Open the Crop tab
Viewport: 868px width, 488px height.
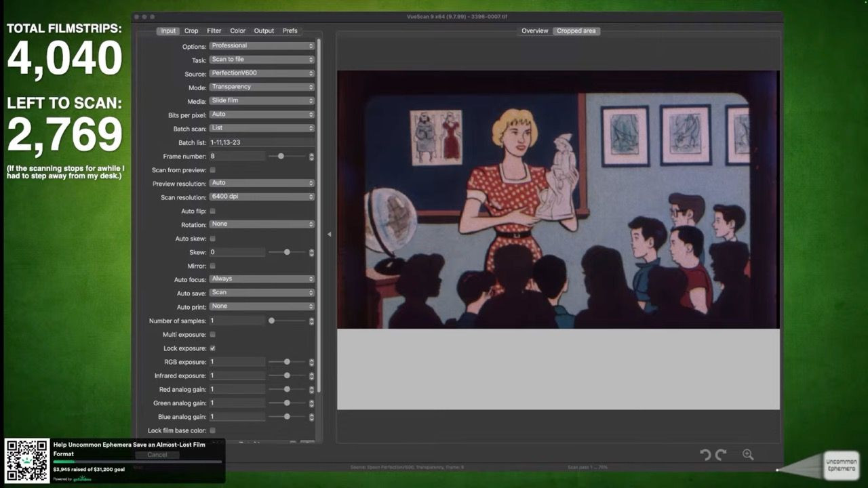point(191,30)
